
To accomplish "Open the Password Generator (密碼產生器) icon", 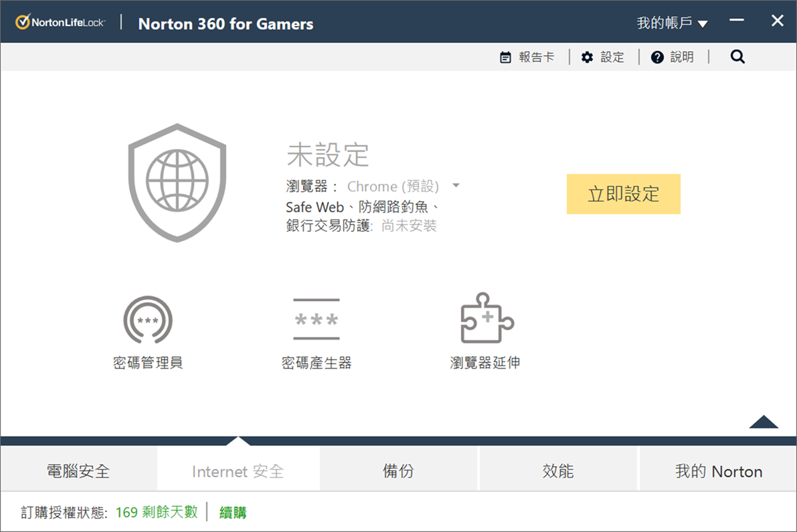I will click(x=317, y=320).
